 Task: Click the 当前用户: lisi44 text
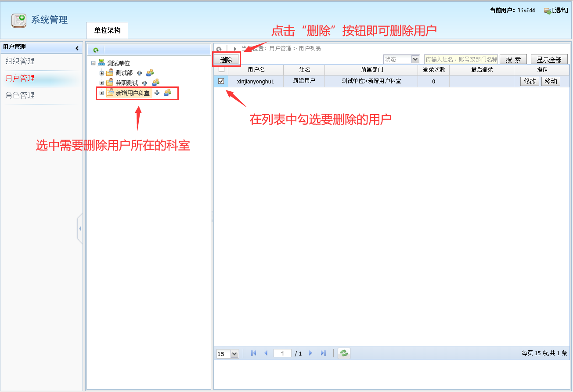pos(512,11)
